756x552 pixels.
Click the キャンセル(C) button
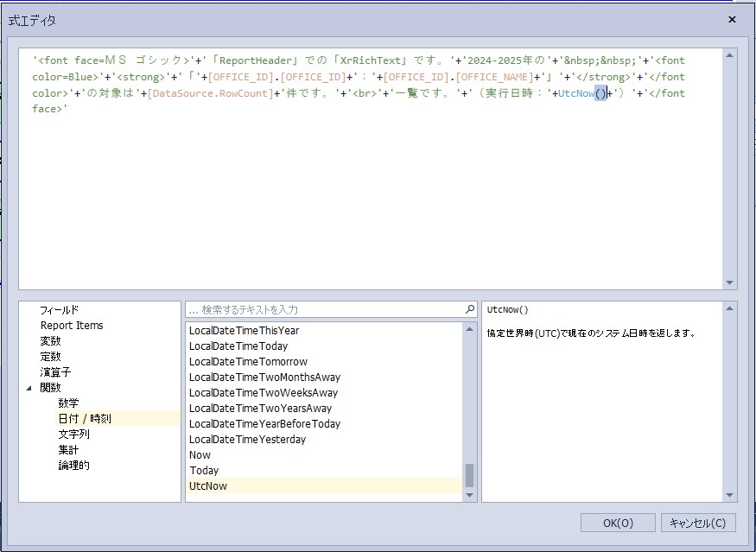(698, 523)
